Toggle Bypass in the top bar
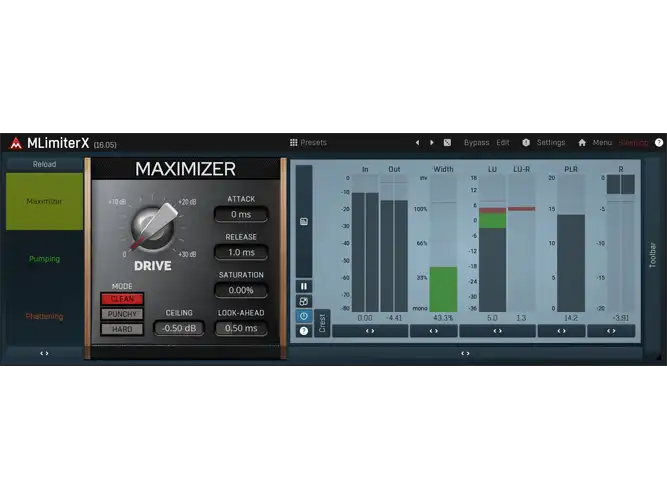The height and width of the screenshot is (500, 667). point(476,143)
